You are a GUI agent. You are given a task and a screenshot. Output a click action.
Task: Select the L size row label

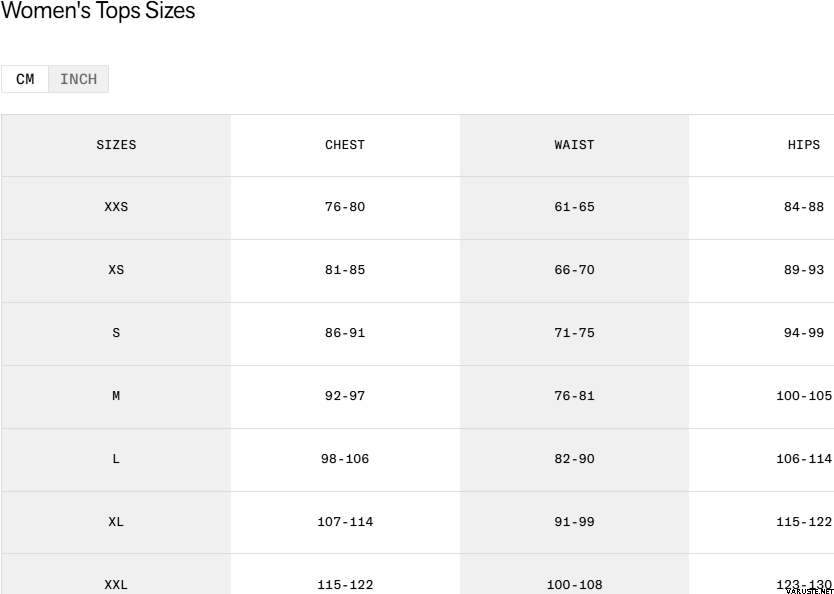point(116,459)
